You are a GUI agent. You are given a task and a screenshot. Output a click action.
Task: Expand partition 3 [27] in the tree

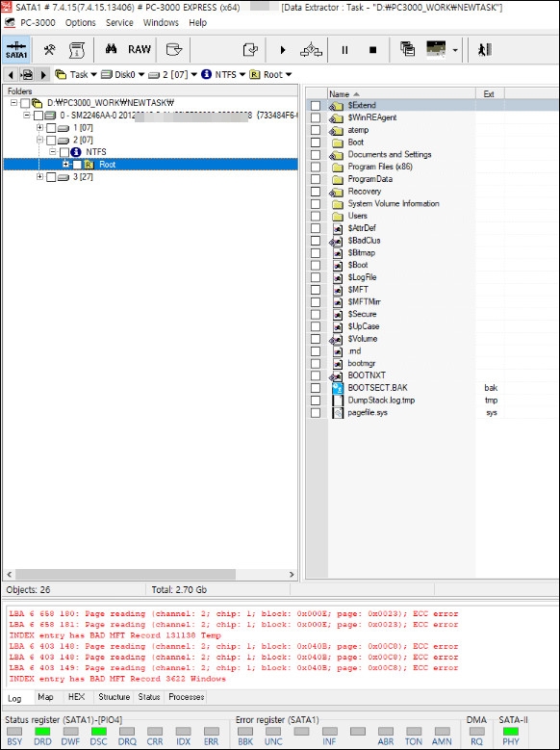tap(39, 177)
